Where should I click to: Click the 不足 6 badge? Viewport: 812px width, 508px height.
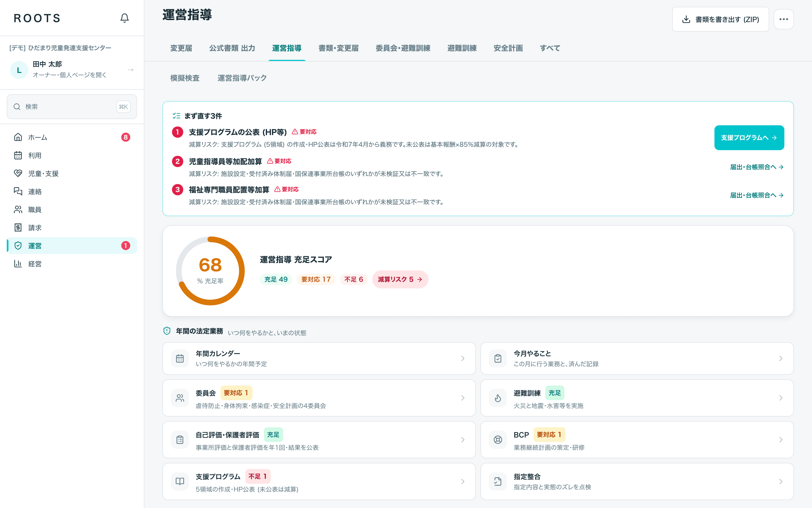coord(354,279)
